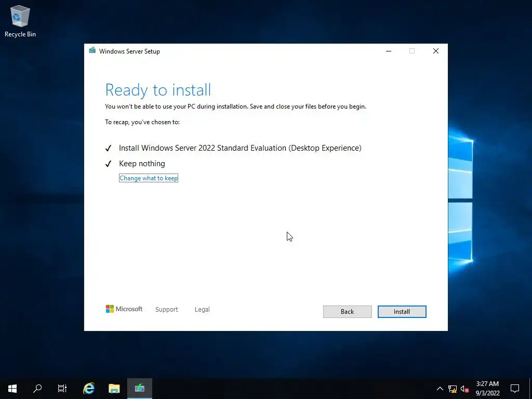This screenshot has width=532, height=399.
Task: Open the Support link
Action: tap(167, 310)
